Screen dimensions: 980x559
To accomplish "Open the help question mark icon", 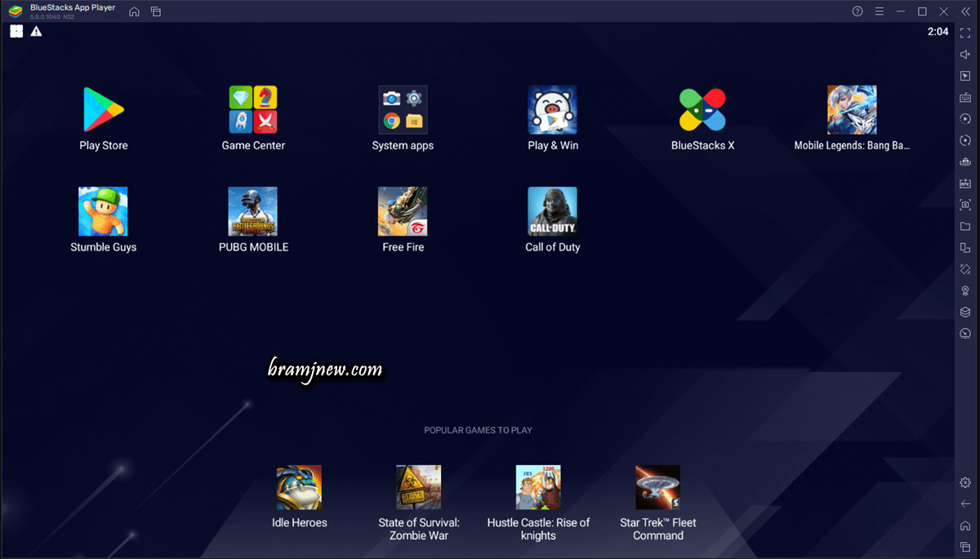I will click(x=857, y=11).
